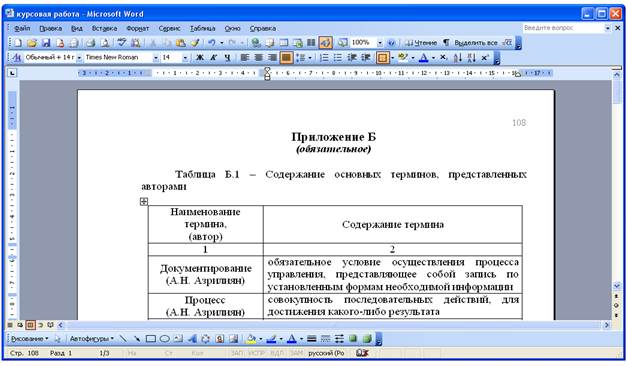Open the 100% zoom dropdown

point(380,43)
